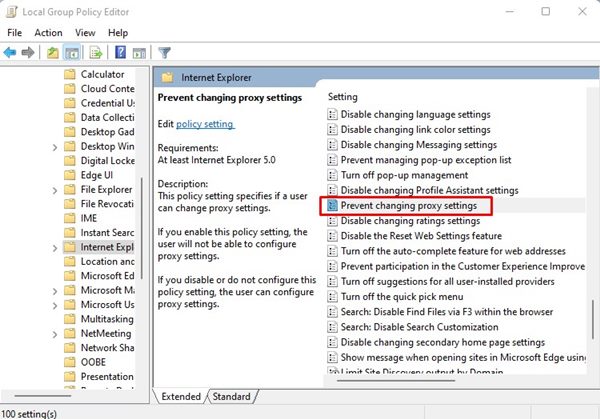The width and height of the screenshot is (600, 419).
Task: Select Network Sha folder in tree
Action: click(99, 347)
